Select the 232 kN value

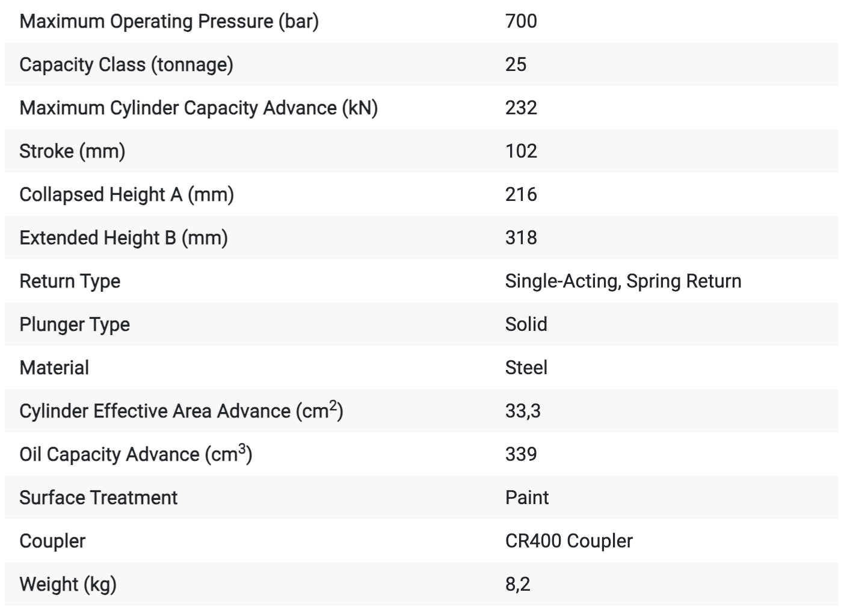coord(521,108)
